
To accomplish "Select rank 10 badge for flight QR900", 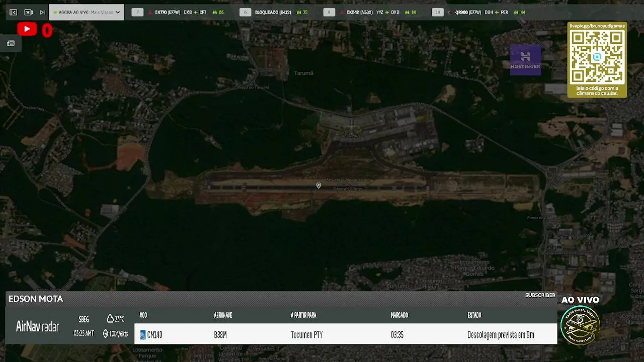I will 438,12.
